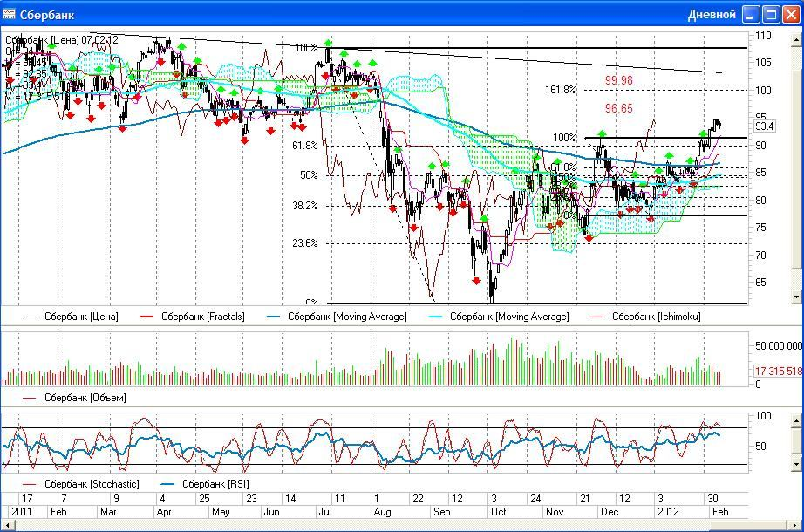Screen dimensions: 804x532
Task: Select dark blue Сбербанк [Moving Average] legend
Action: pos(337,317)
